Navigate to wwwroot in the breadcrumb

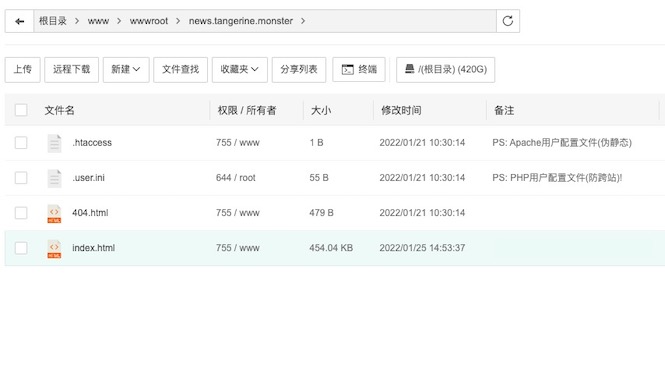(149, 21)
